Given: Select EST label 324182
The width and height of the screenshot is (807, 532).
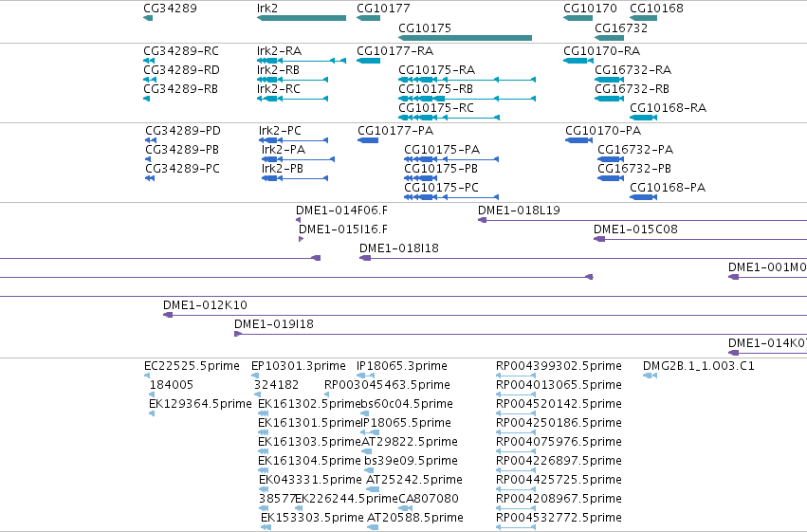Looking at the screenshot, I should click(x=276, y=385).
